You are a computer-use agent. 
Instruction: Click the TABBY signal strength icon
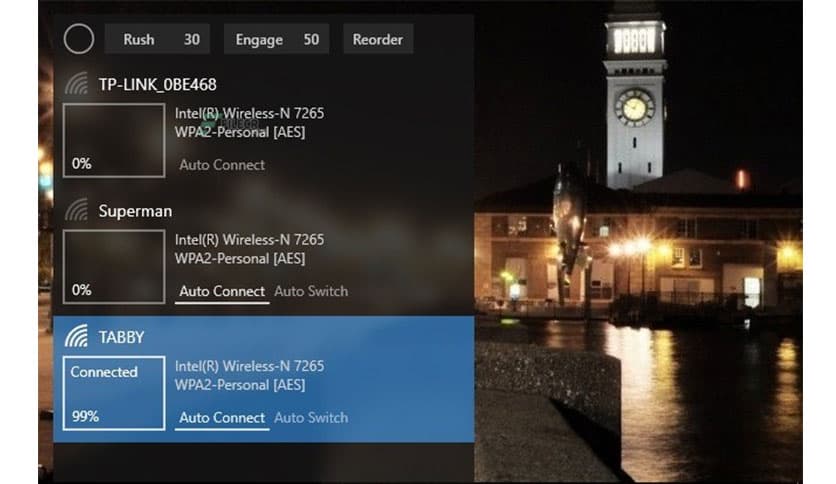coord(77,336)
